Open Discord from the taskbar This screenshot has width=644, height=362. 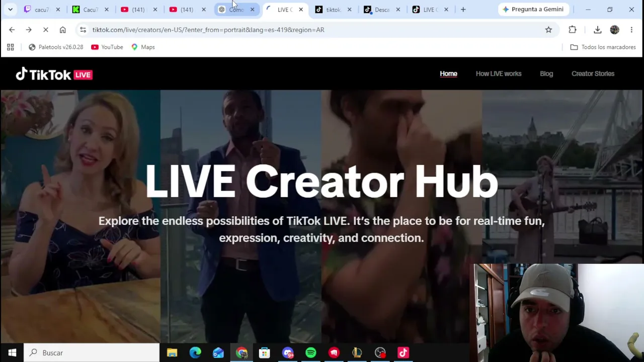click(288, 352)
